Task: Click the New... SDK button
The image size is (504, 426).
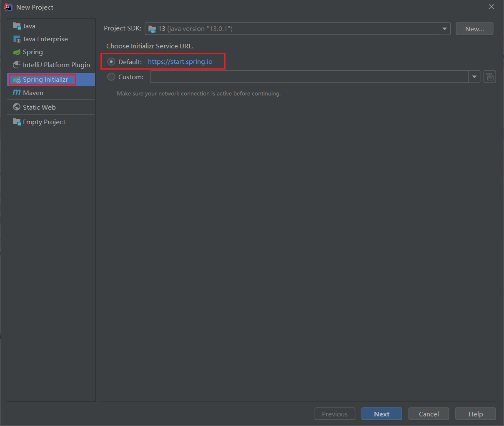Action: point(474,29)
